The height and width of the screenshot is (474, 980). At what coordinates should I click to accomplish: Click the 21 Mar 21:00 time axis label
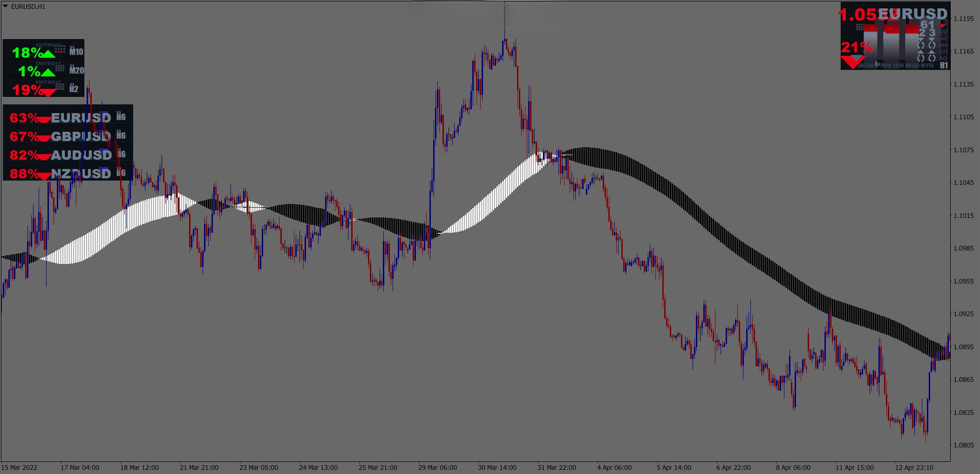(x=199, y=467)
